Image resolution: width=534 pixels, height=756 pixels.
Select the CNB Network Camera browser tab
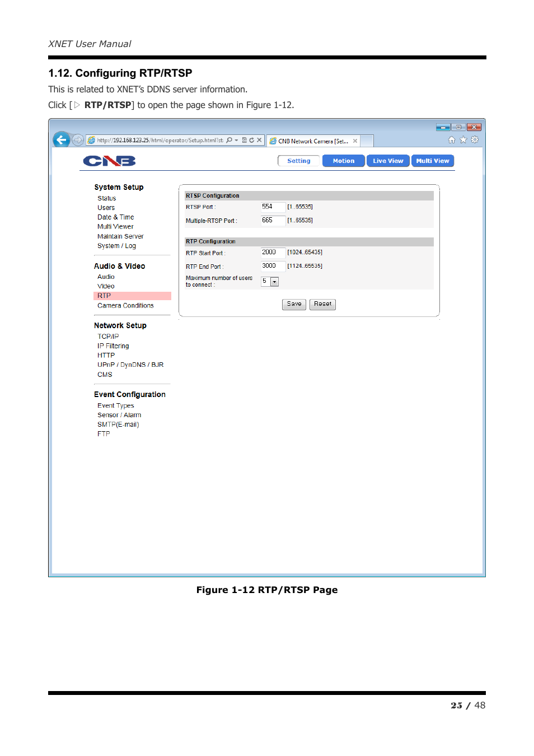313,141
